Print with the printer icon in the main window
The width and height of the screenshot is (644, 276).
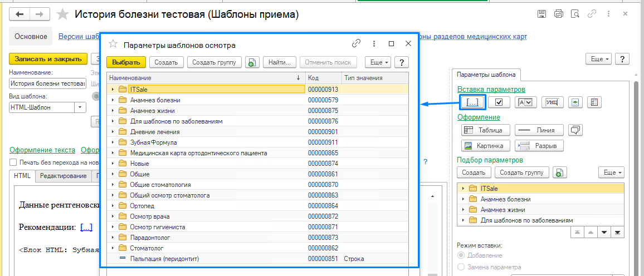pyautogui.click(x=558, y=14)
